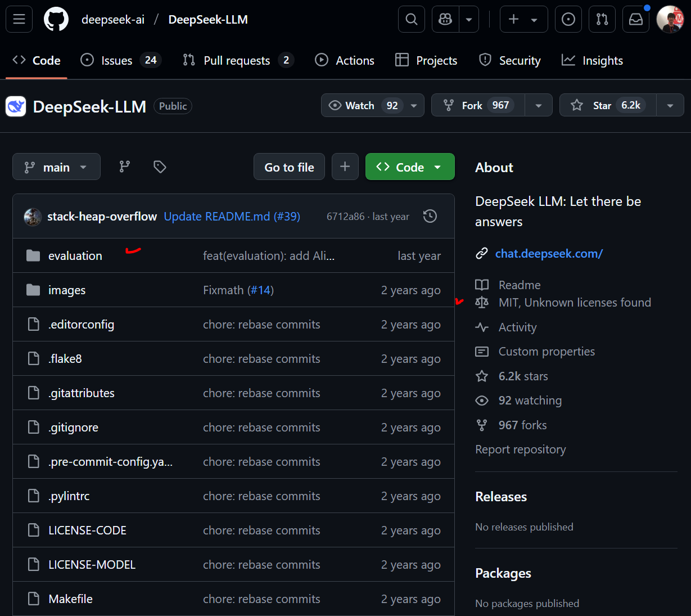Screen dimensions: 691x616
Task: Expand the Watch options dropdown arrow
Action: click(414, 105)
